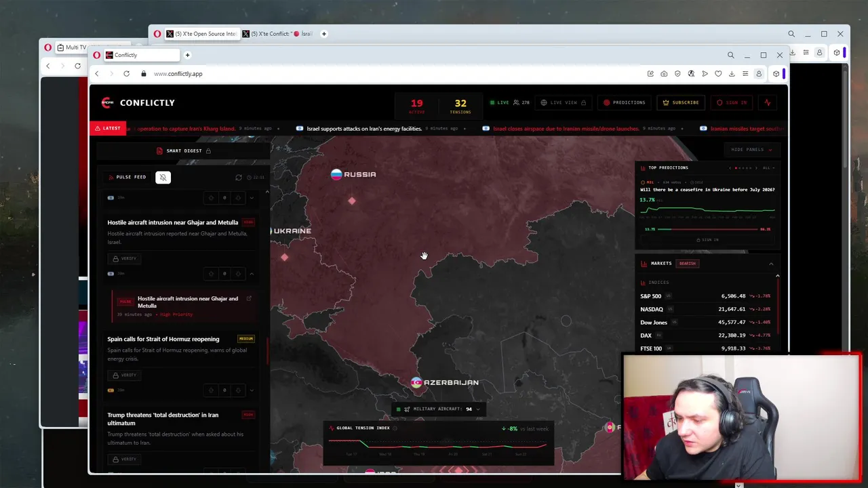
Task: Open ticker item Israel closes airspace
Action: point(566,129)
